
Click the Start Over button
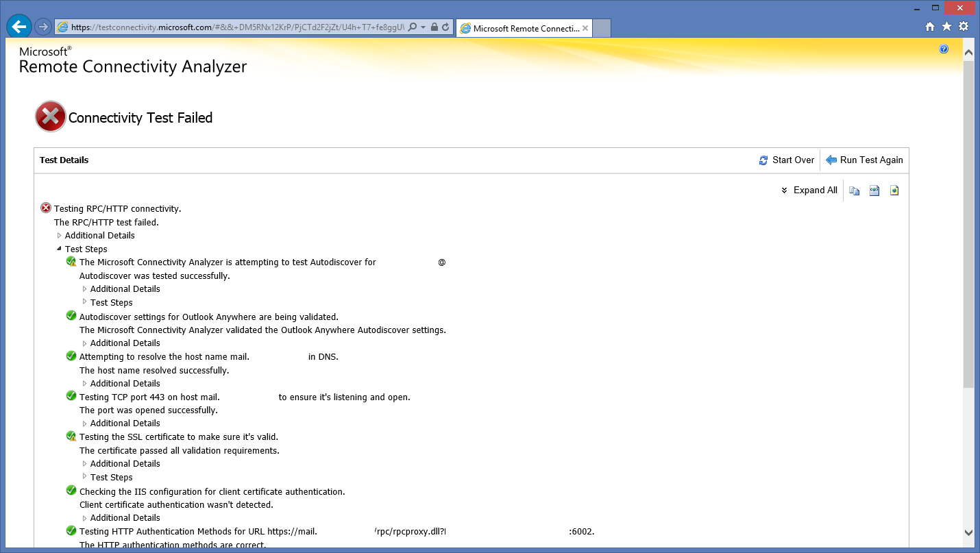point(787,160)
